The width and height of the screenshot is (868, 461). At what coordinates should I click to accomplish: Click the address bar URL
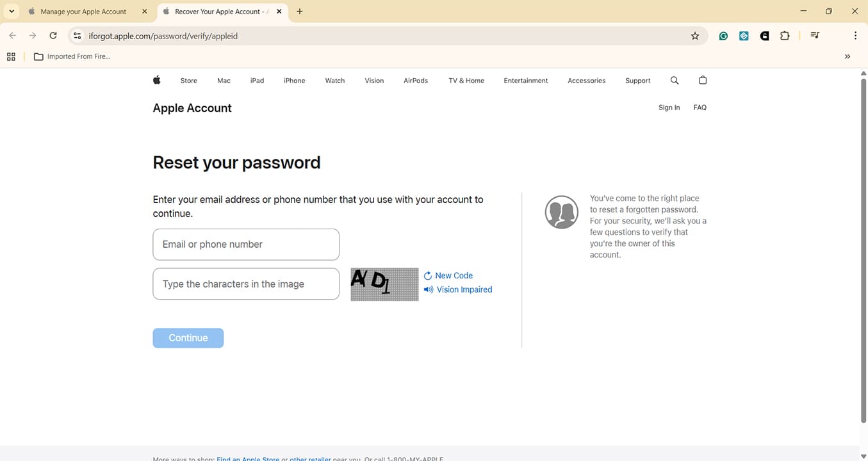pos(163,36)
